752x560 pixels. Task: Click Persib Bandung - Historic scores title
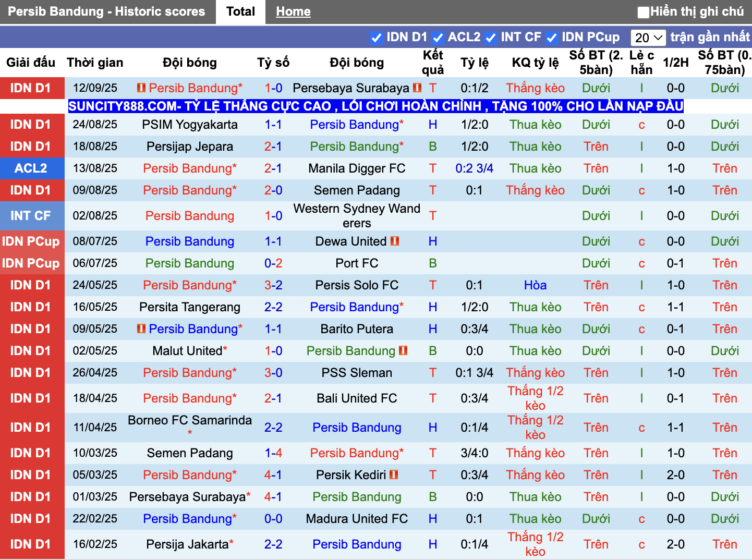click(x=106, y=11)
